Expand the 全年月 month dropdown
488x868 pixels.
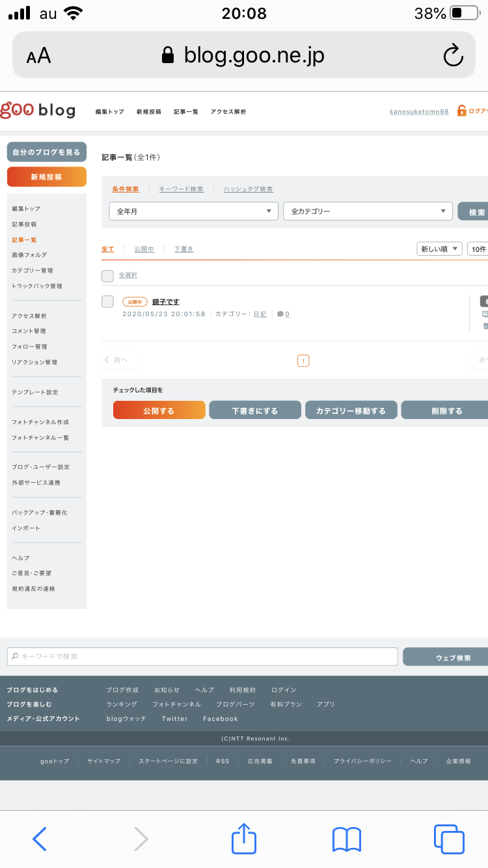[x=193, y=211]
